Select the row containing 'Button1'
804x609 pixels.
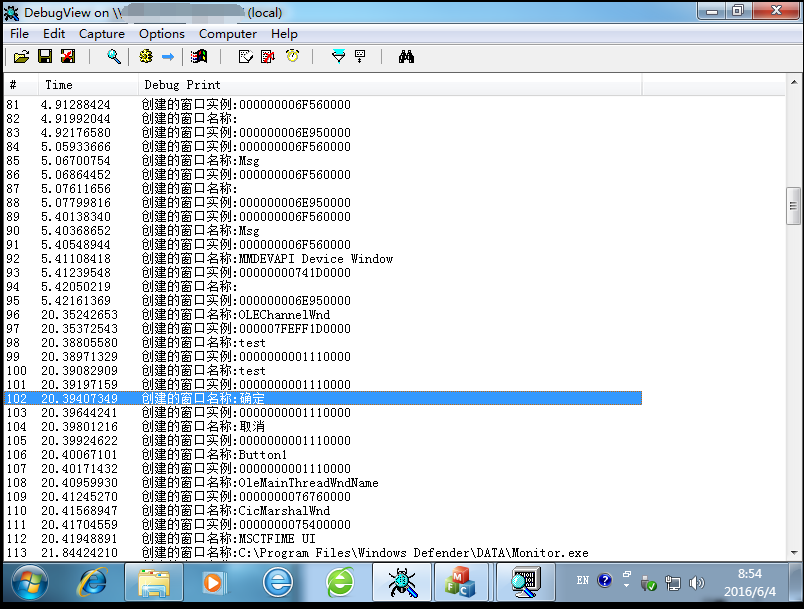coord(323,455)
